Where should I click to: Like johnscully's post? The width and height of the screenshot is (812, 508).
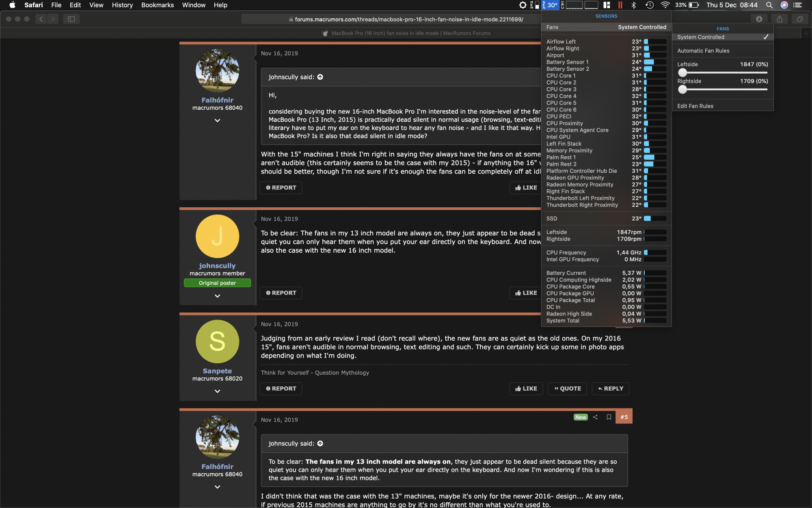pyautogui.click(x=525, y=293)
